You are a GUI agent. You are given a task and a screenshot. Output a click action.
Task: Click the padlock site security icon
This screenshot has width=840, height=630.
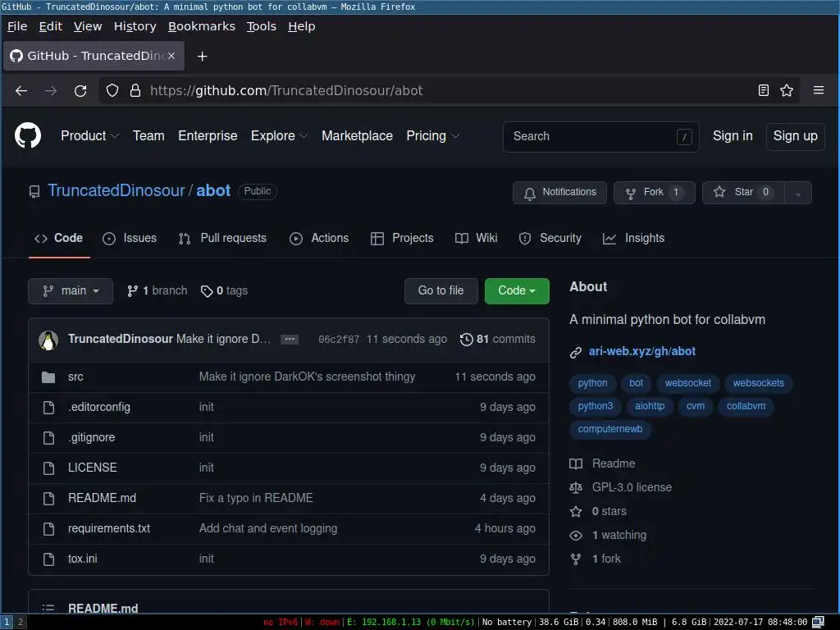tap(135, 90)
